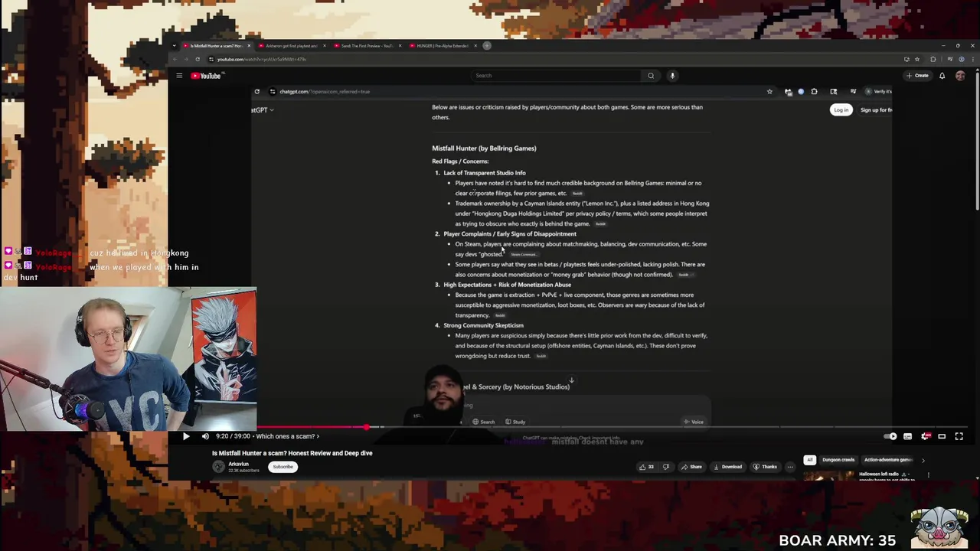Switch to theater mode

pos(942,436)
